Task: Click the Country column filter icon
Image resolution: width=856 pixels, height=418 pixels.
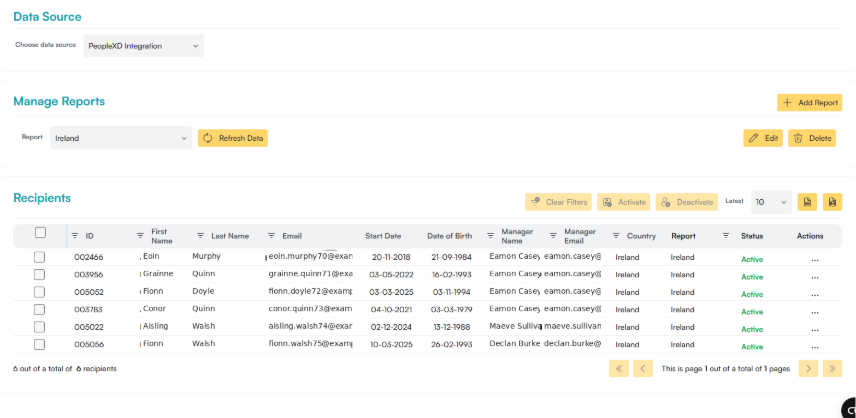Action: pyautogui.click(x=616, y=236)
